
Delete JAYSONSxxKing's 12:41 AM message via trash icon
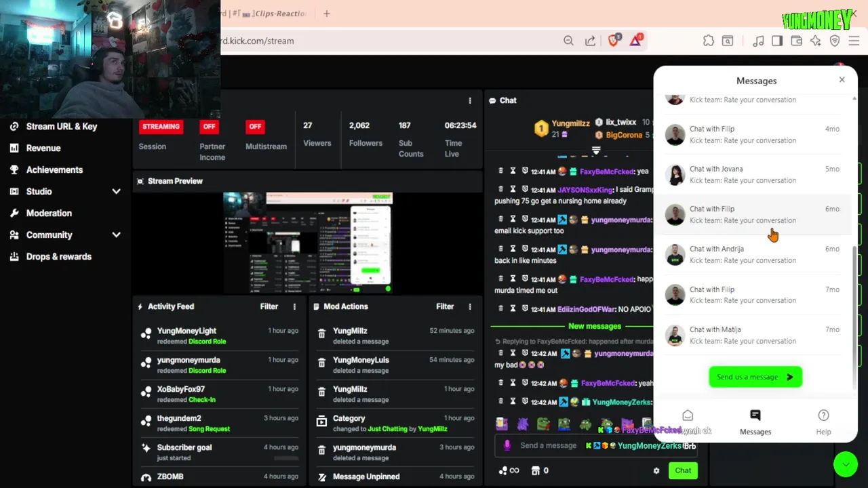coord(500,189)
